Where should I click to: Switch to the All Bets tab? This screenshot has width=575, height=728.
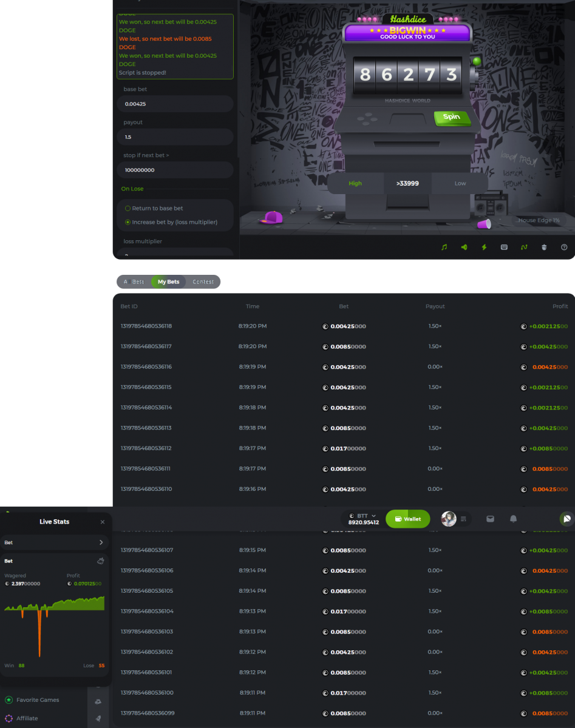[x=134, y=281]
